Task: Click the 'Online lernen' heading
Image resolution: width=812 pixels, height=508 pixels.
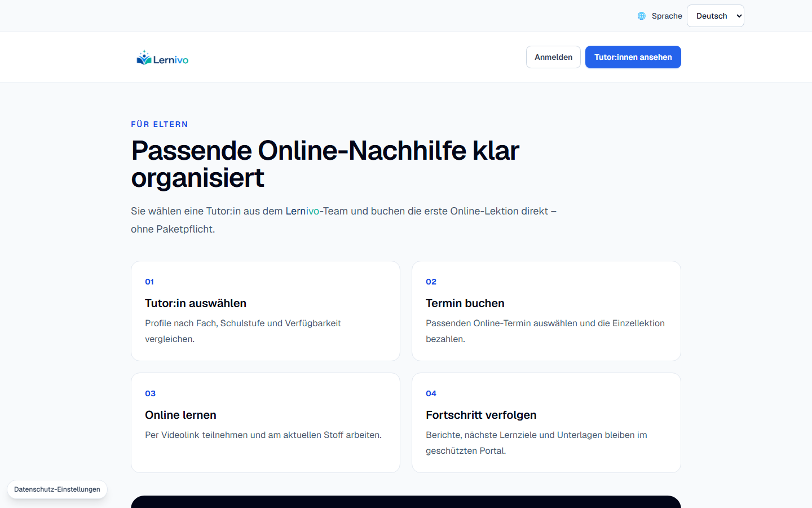Action: pyautogui.click(x=180, y=415)
